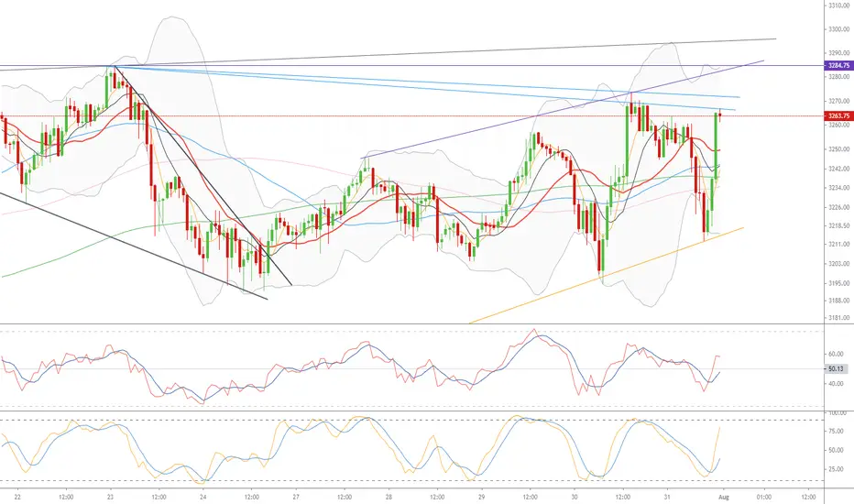Screen dimensions: 854x504
Task: Select the purple ascending trendline drawing
Action: point(561,110)
